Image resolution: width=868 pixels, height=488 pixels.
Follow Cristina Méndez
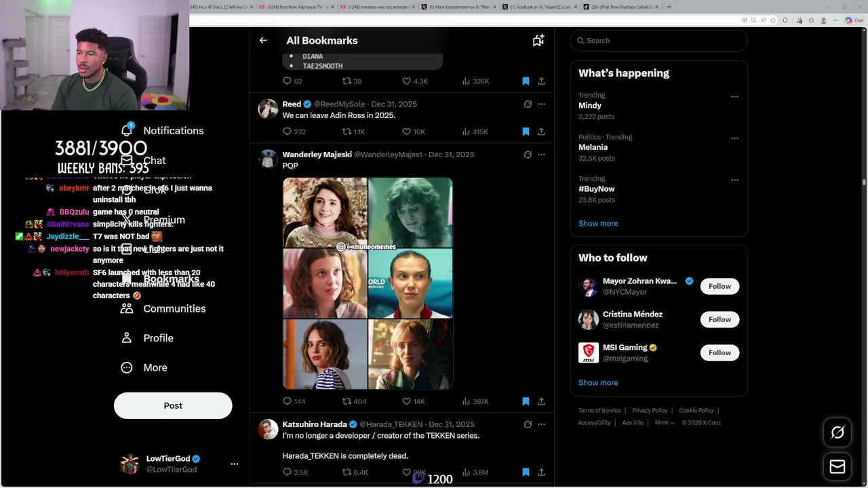(719, 319)
